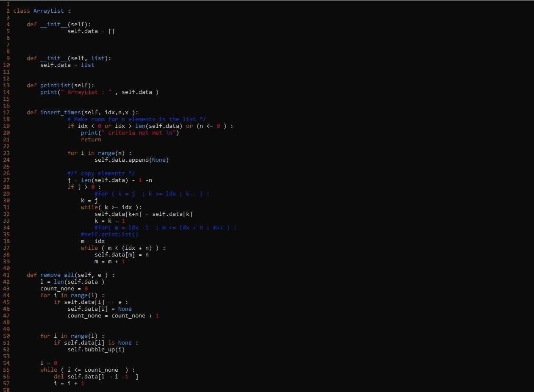Click line number 48 in gutter
534x392 pixels.
[x=6, y=323]
